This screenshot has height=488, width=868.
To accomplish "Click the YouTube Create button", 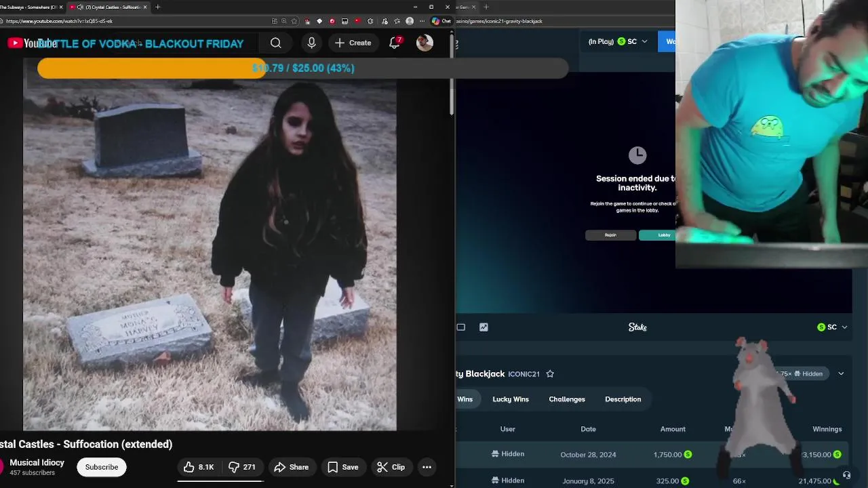I will (353, 43).
